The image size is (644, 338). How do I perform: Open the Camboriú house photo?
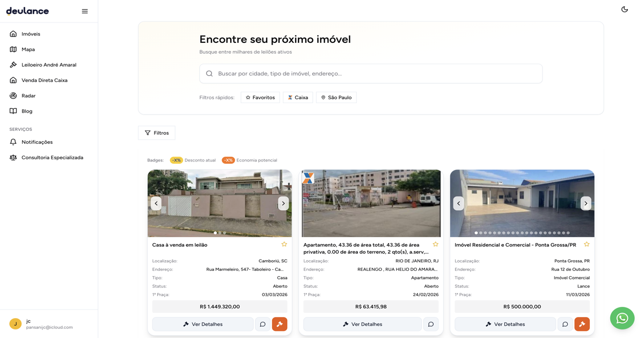219,203
